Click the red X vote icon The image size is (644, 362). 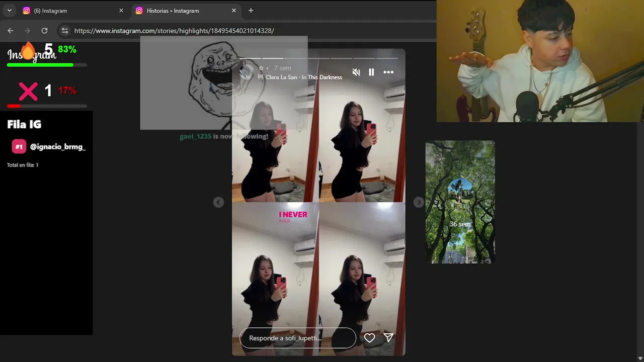tap(28, 92)
